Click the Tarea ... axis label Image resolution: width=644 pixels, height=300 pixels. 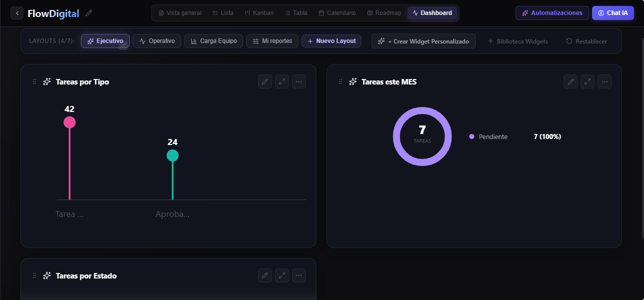point(69,214)
